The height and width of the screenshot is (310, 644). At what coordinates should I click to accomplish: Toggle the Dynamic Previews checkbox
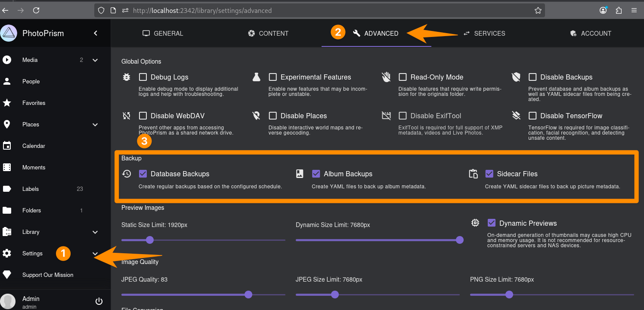point(492,223)
